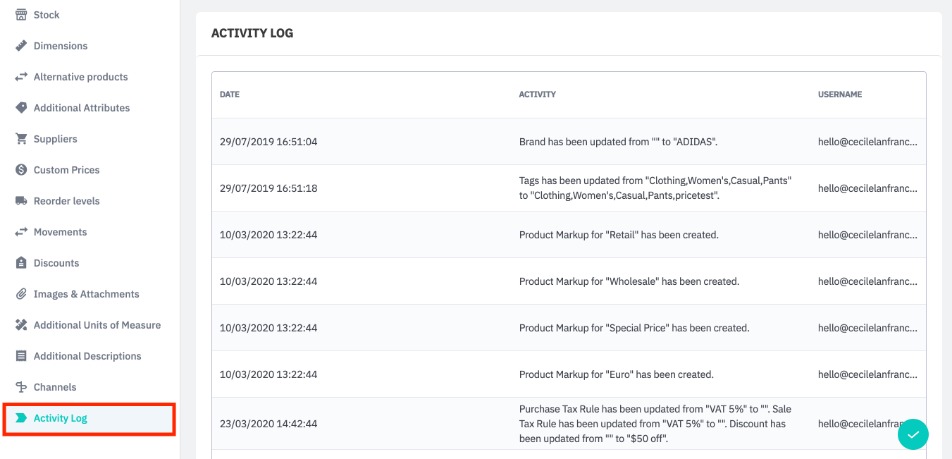This screenshot has width=952, height=459.
Task: Click the Dimensions ruler icon
Action: coord(21,46)
